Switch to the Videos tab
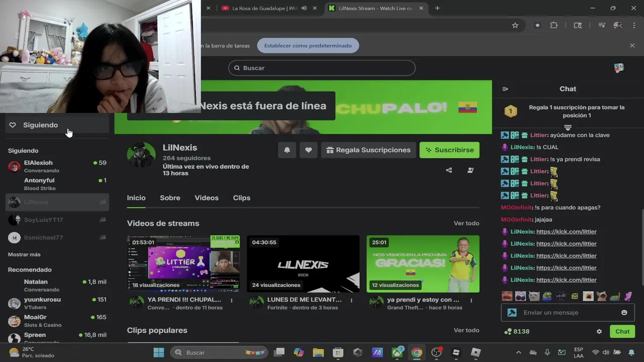644x362 pixels. click(x=207, y=198)
